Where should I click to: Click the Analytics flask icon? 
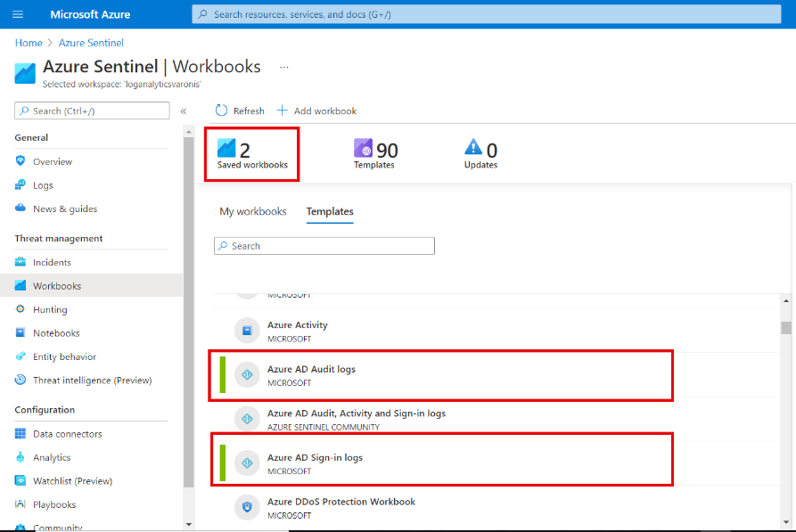[21, 457]
